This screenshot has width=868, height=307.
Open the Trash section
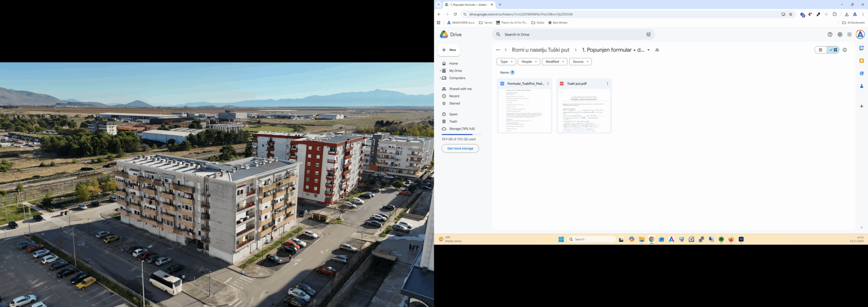[x=453, y=121]
